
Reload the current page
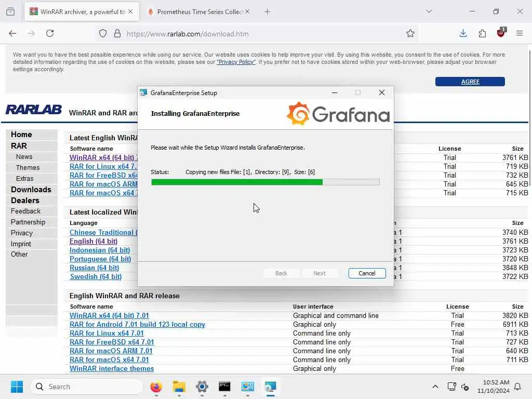50,33
